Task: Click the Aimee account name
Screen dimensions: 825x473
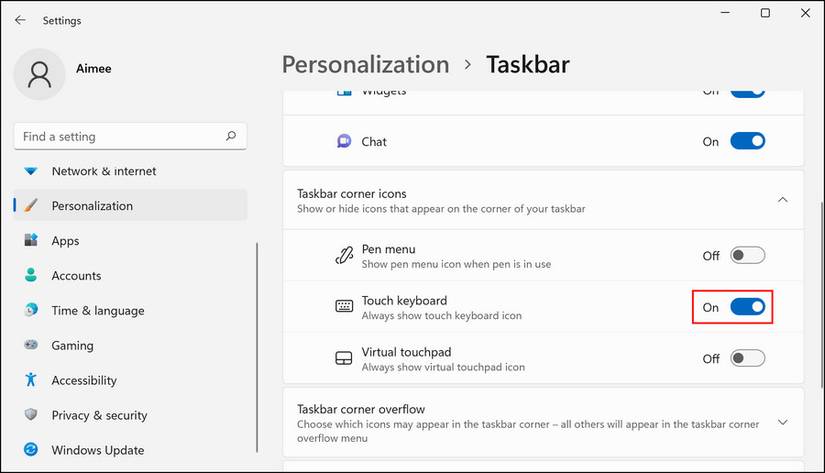Action: point(94,68)
